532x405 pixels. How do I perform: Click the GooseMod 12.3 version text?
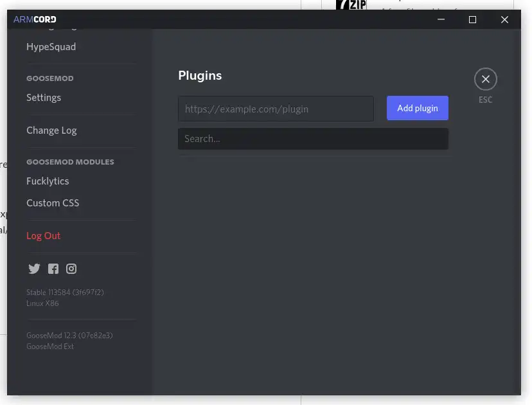(x=69, y=336)
